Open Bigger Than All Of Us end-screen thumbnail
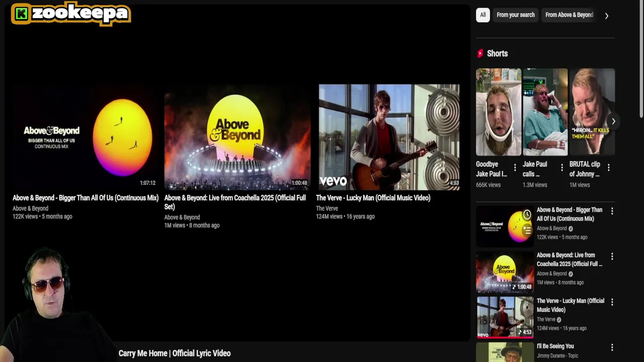Screen dimensions: 644x362 coord(86,137)
